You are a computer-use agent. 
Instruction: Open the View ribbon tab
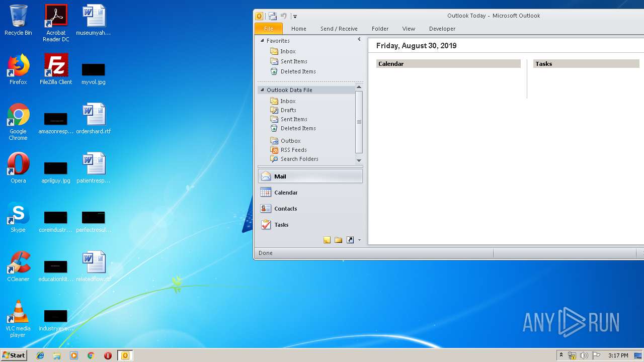coord(409,29)
